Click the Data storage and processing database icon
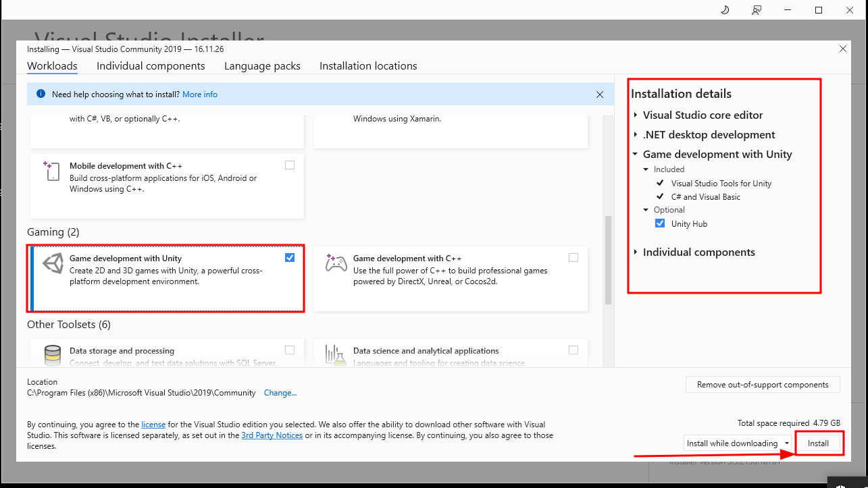The height and width of the screenshot is (488, 868). (x=53, y=355)
